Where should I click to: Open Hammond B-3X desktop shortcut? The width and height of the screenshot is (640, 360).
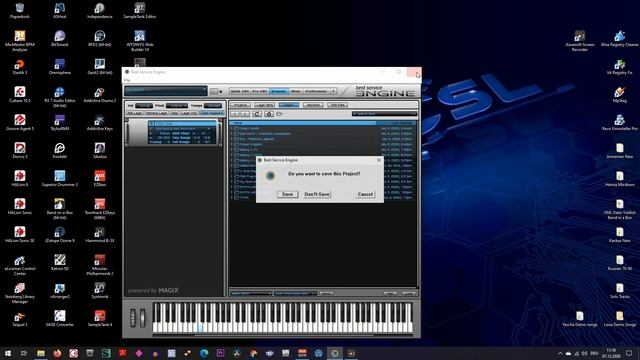pos(100,234)
